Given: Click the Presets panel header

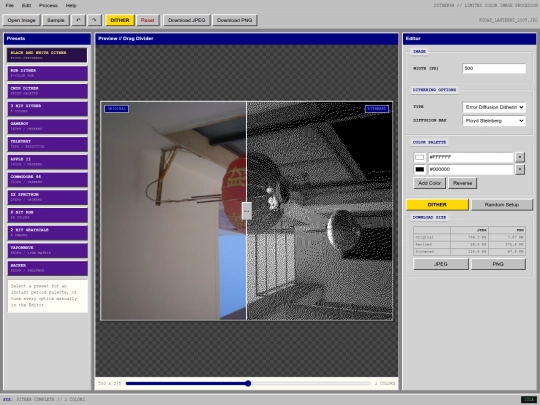Looking at the screenshot, I should (48, 39).
